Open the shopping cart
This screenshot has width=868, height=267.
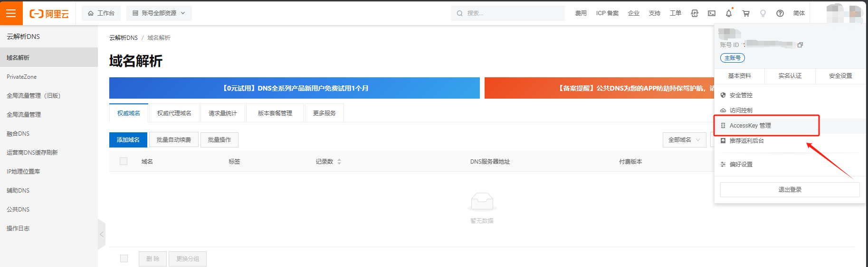[x=746, y=13]
